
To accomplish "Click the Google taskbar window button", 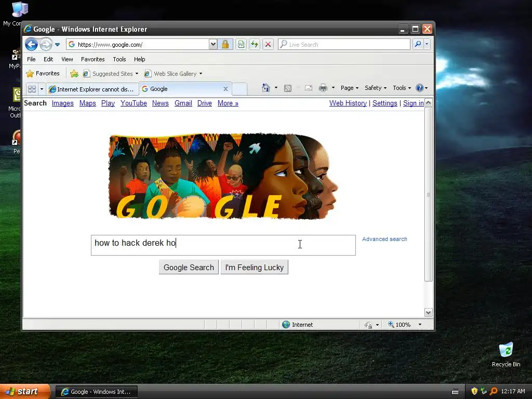I will pos(96,392).
